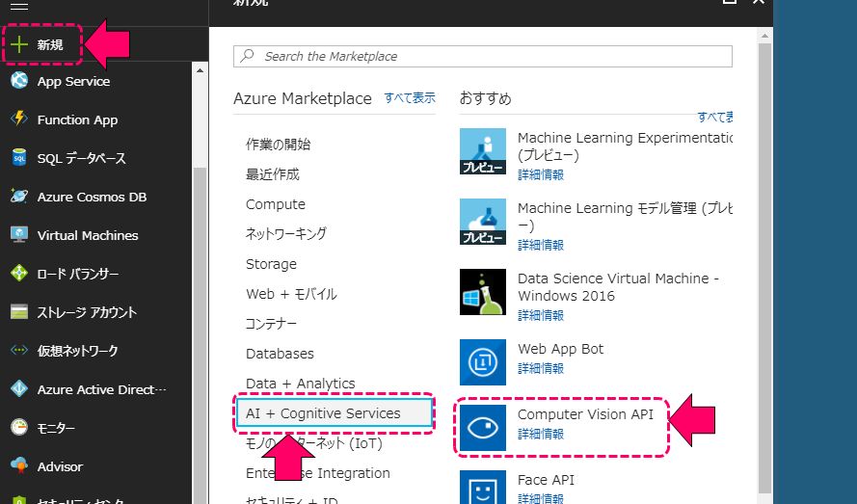This screenshot has height=504, width=857.
Task: Open the hamburger menu icon
Action: tap(19, 7)
